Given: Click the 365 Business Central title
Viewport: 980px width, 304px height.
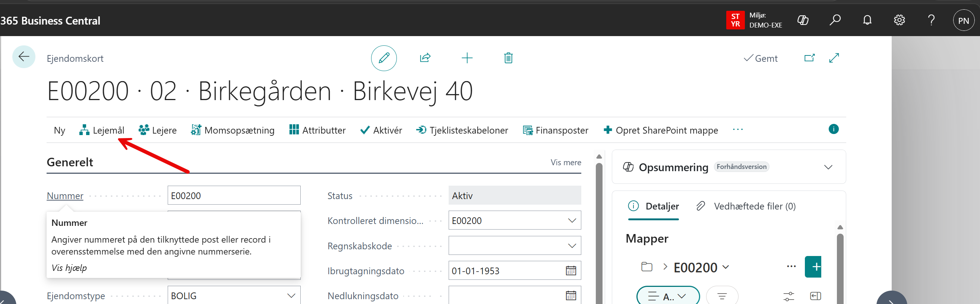Looking at the screenshot, I should click(50, 20).
